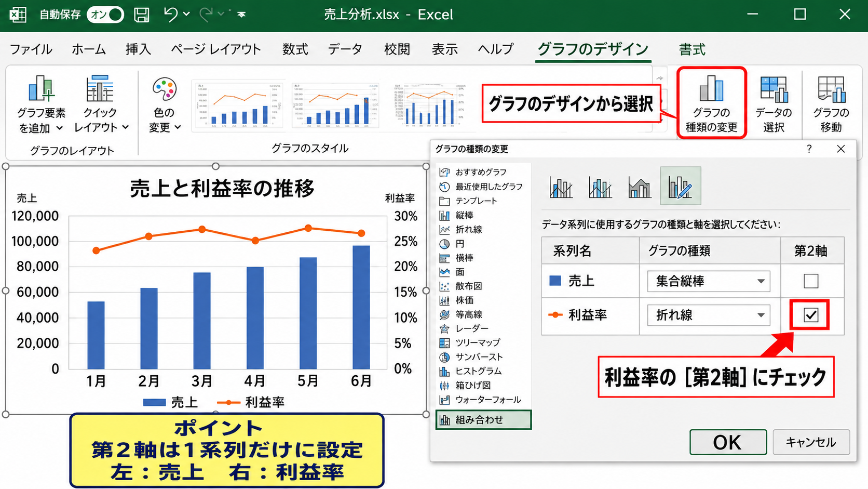
Task: Click OK in the dialog
Action: click(x=728, y=442)
